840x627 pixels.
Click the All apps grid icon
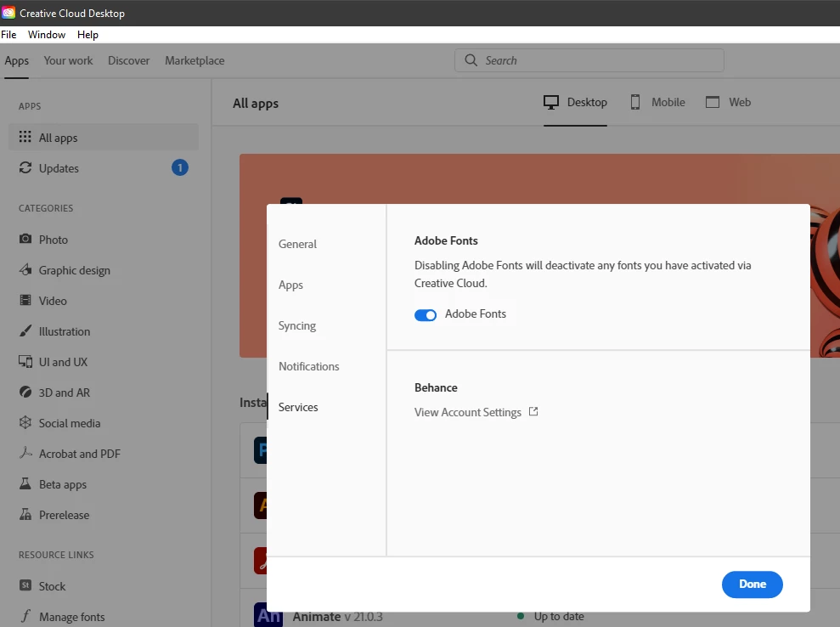25,137
